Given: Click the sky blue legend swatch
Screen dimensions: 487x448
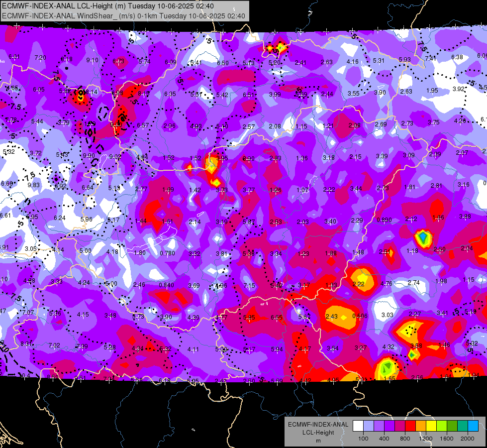Looking at the screenshot, I should point(473,426).
